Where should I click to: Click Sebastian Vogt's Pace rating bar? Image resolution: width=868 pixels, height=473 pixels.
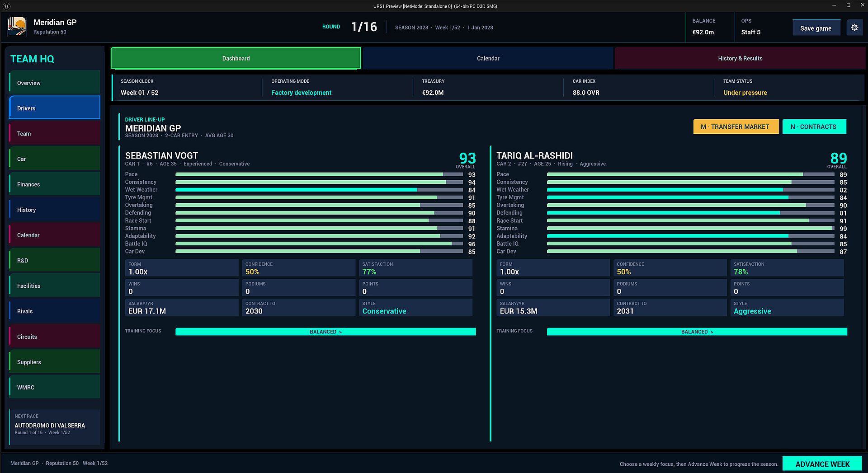click(x=319, y=174)
